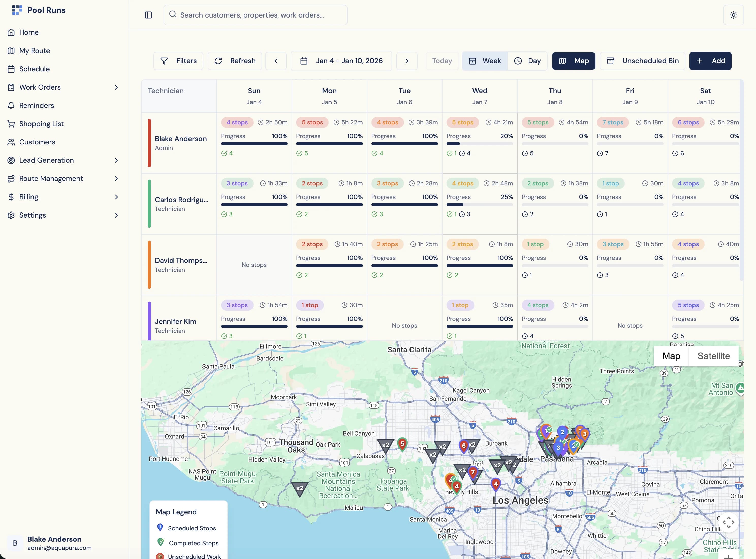756x559 pixels.
Task: Toggle the Map view button
Action: [x=573, y=61]
